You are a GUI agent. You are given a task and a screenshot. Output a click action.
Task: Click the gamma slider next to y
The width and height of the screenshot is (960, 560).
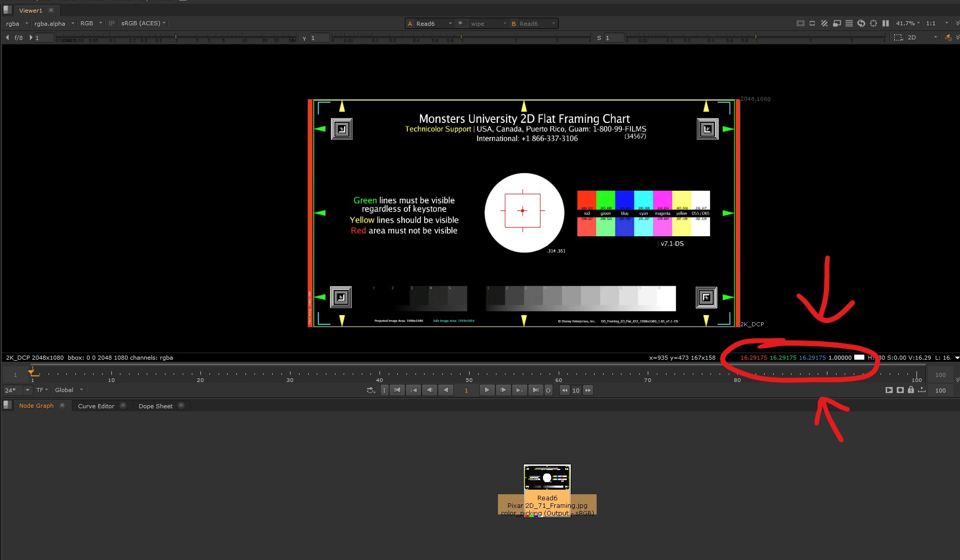(x=461, y=37)
